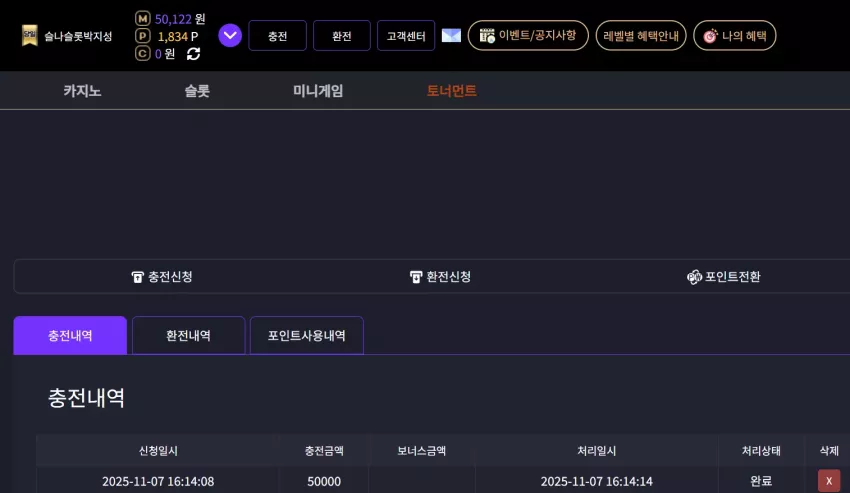Go to the 슬롯 slots menu
The width and height of the screenshot is (850, 493).
coord(197,91)
